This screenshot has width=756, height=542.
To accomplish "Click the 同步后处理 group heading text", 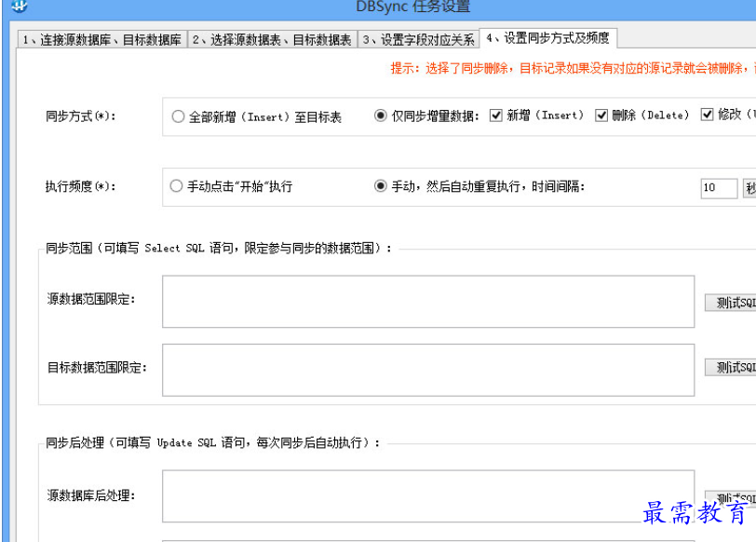I will pyautogui.click(x=213, y=442).
